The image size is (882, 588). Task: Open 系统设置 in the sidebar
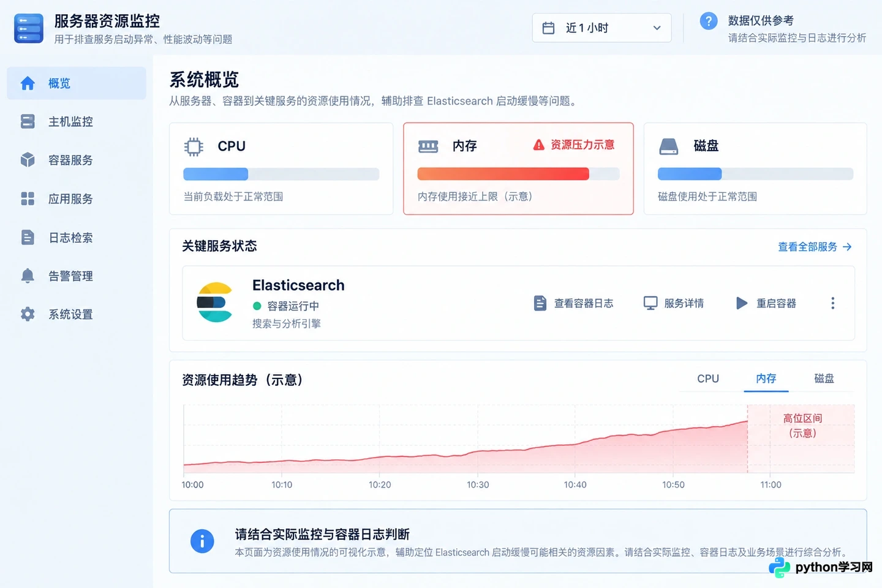(77, 314)
